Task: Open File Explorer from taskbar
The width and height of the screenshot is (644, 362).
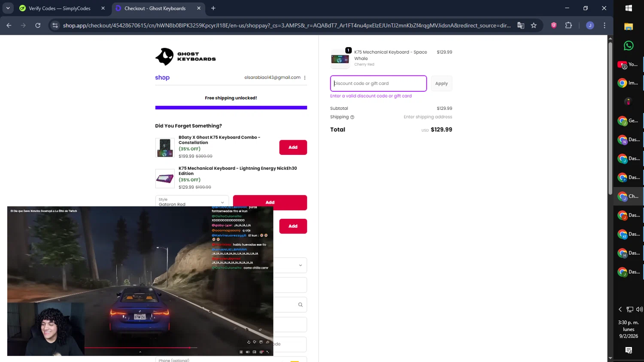Action: point(629,27)
